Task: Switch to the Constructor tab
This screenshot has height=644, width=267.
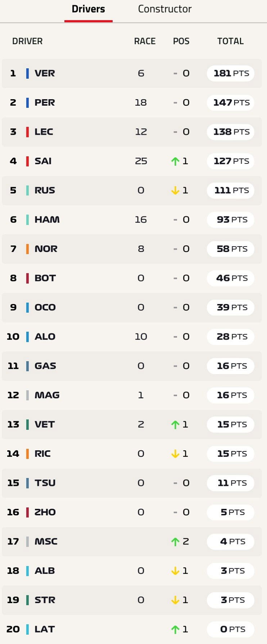Action: 165,9
